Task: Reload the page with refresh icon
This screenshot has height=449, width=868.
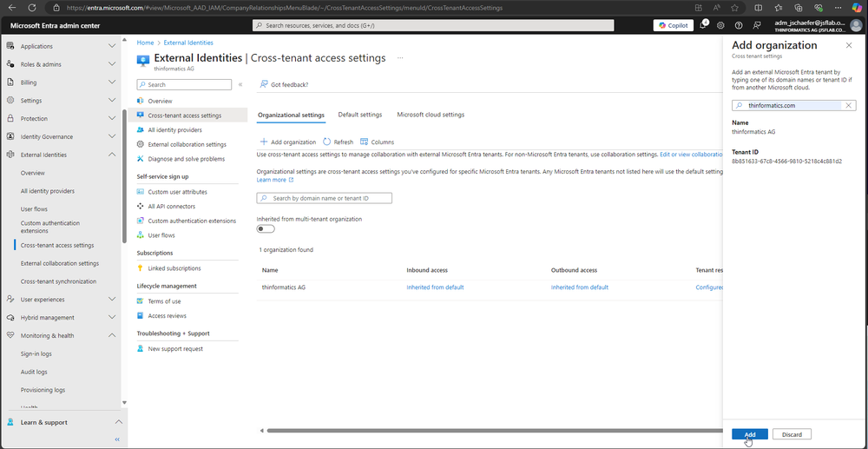Action: point(31,8)
